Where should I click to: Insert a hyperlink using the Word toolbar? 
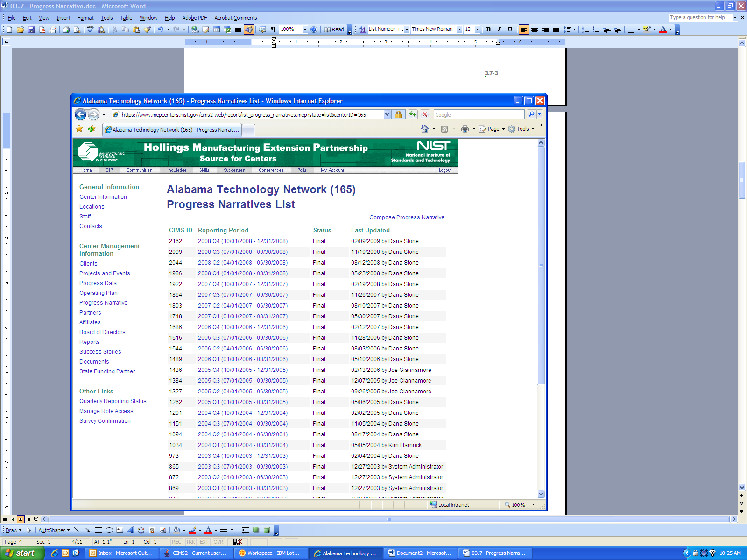[195, 29]
